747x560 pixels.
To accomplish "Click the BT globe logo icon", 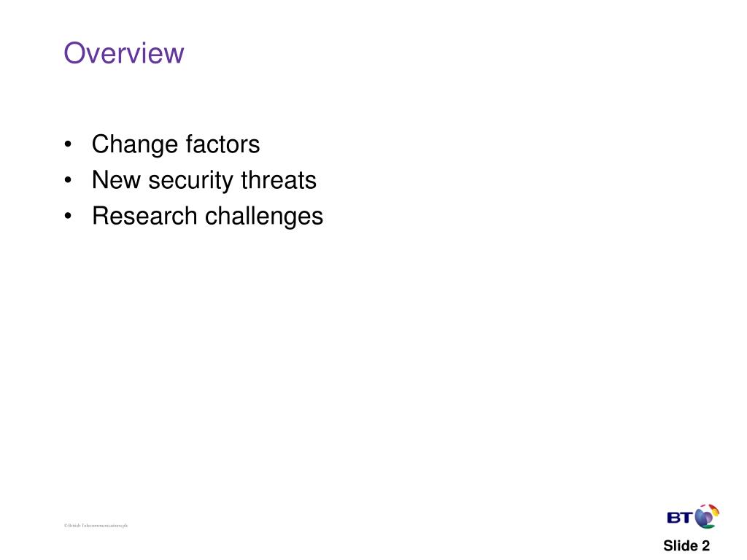I will [707, 517].
